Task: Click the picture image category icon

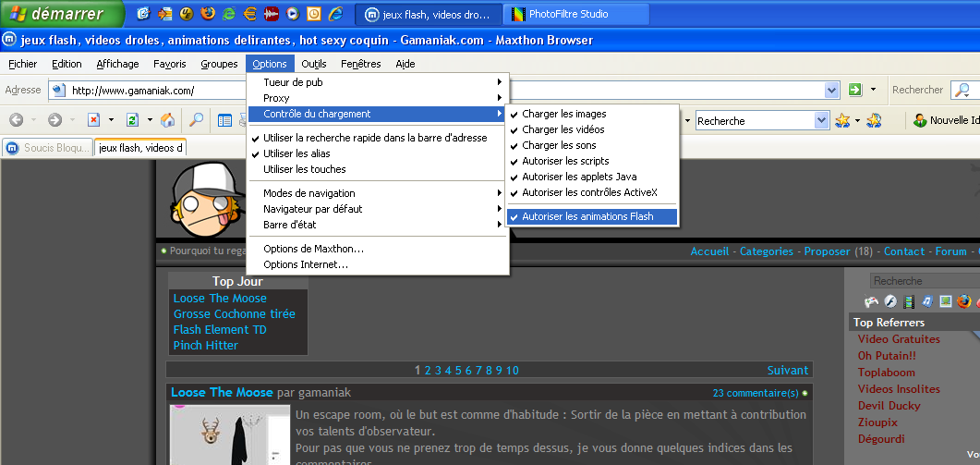Action: [x=946, y=301]
